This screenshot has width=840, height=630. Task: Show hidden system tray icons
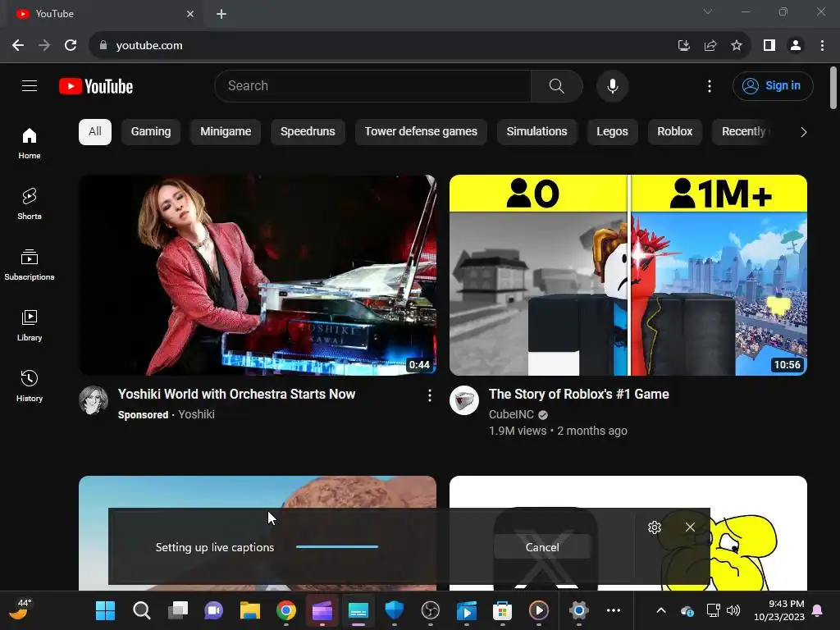[661, 610]
